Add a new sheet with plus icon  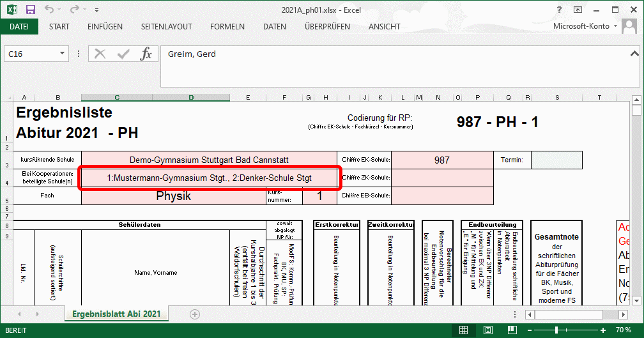pos(195,314)
